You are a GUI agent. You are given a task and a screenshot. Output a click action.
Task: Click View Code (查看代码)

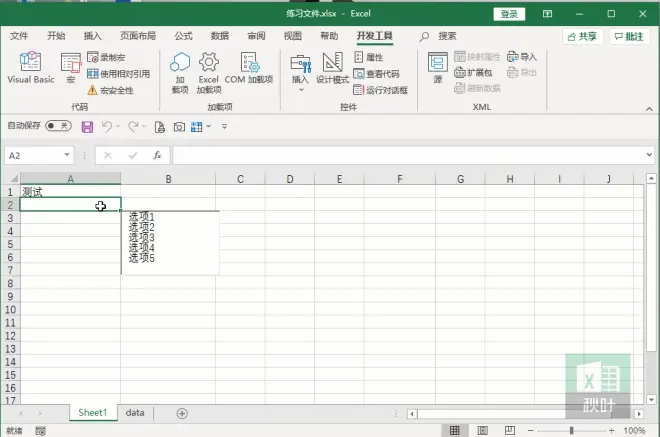(x=376, y=74)
